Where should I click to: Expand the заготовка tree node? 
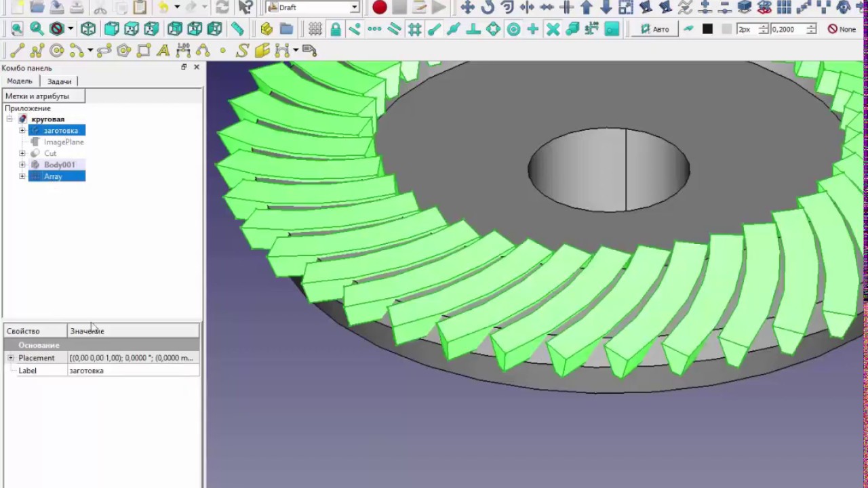pyautogui.click(x=22, y=130)
